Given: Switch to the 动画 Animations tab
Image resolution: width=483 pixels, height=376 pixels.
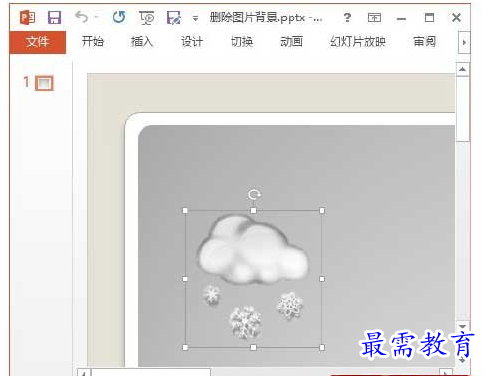Looking at the screenshot, I should click(x=291, y=42).
